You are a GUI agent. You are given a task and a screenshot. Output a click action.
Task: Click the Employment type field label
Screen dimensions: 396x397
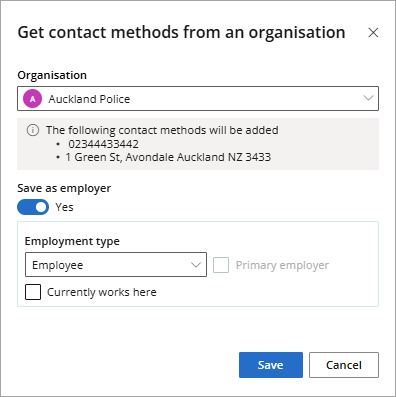[72, 241]
